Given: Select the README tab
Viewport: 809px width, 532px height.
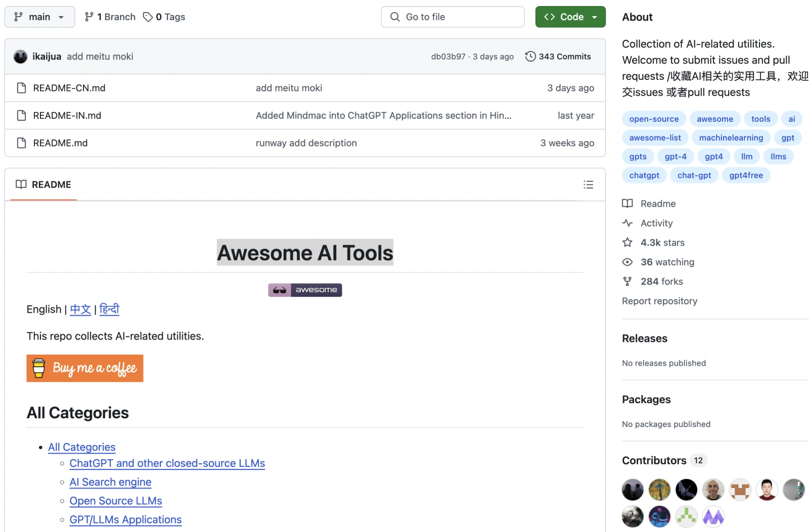Looking at the screenshot, I should (43, 185).
